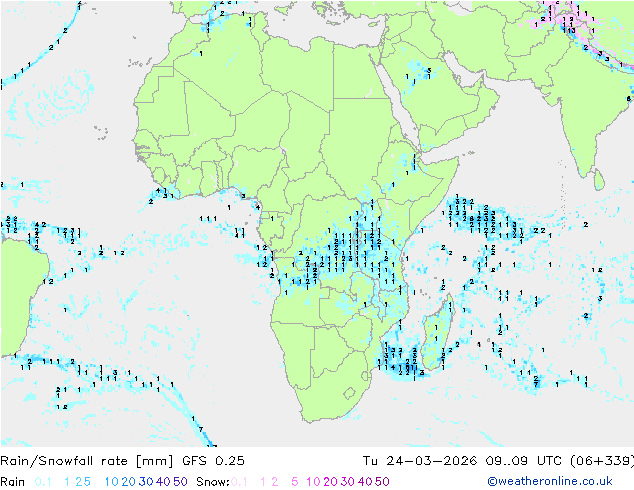Viewport: 634px width, 490px height.
Task: Click the "GFS 0.25" model label
Action: point(213,461)
